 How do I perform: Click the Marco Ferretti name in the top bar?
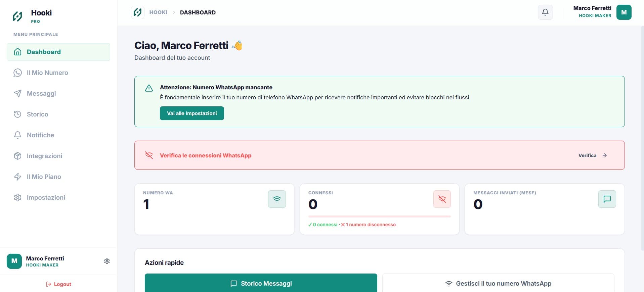(x=592, y=8)
